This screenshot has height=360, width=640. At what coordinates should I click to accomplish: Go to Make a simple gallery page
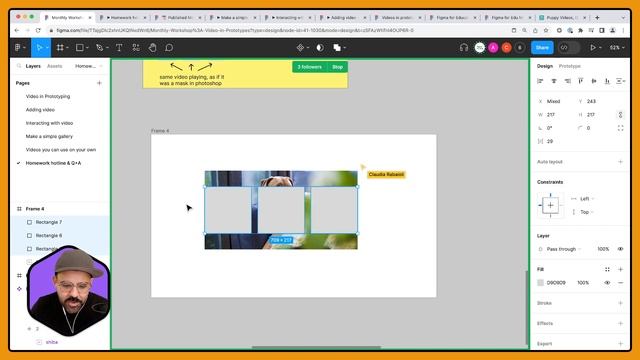pos(49,136)
